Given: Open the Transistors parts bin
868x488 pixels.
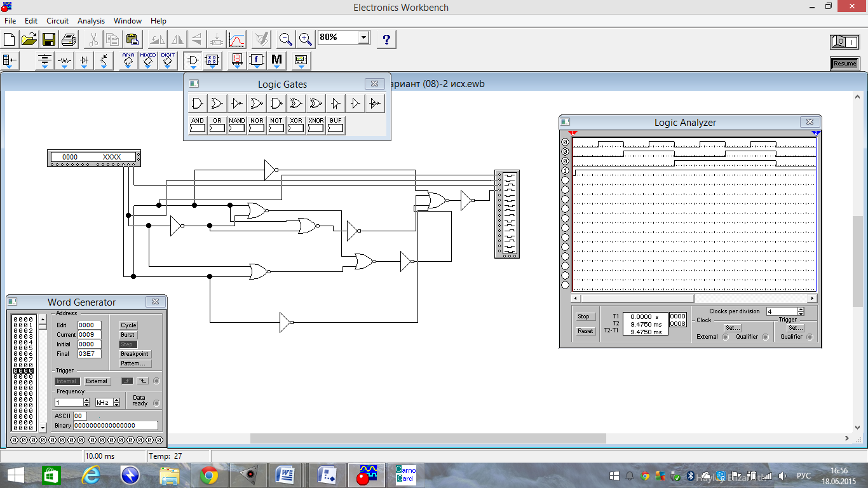Looking at the screenshot, I should 104,61.
